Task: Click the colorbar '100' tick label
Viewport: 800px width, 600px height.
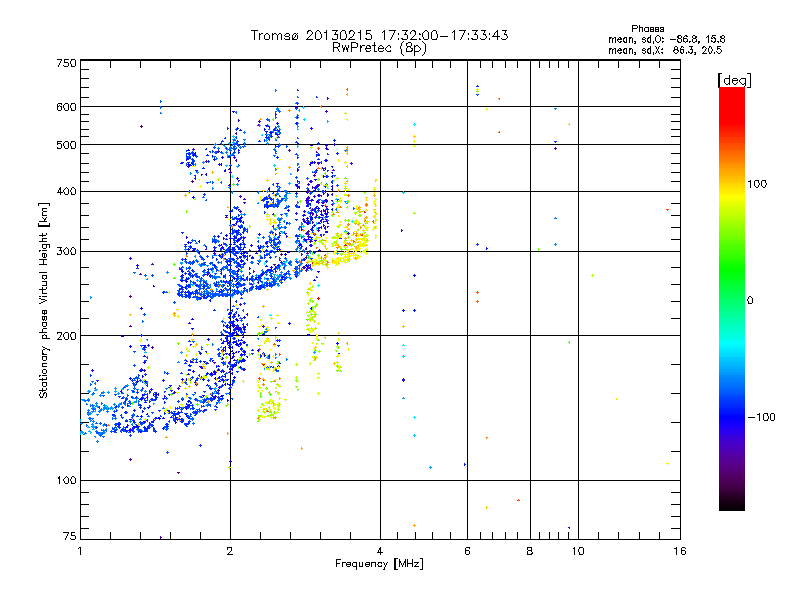Action: [757, 184]
